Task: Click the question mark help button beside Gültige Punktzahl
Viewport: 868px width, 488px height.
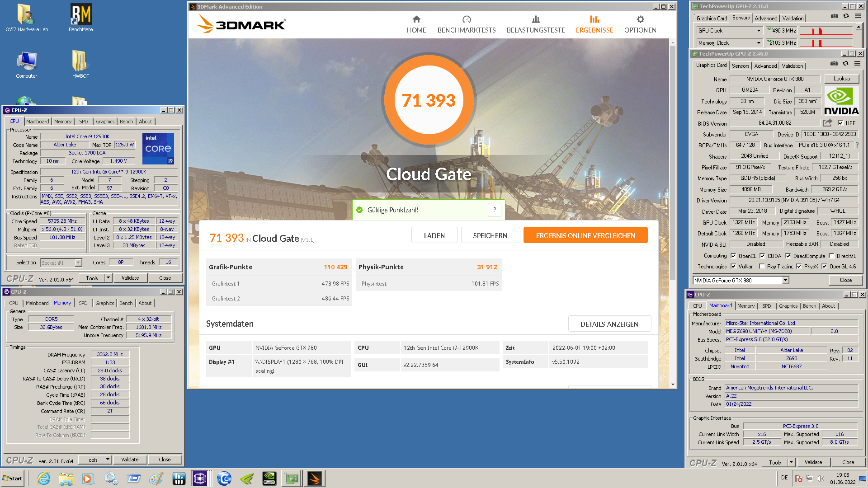Action: click(x=495, y=210)
